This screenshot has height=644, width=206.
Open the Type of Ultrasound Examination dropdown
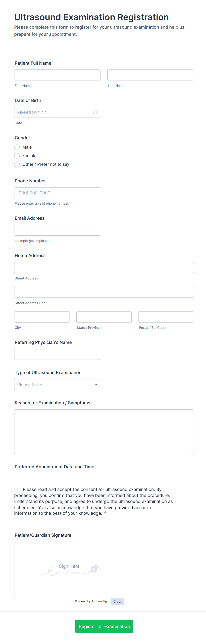pyautogui.click(x=57, y=385)
